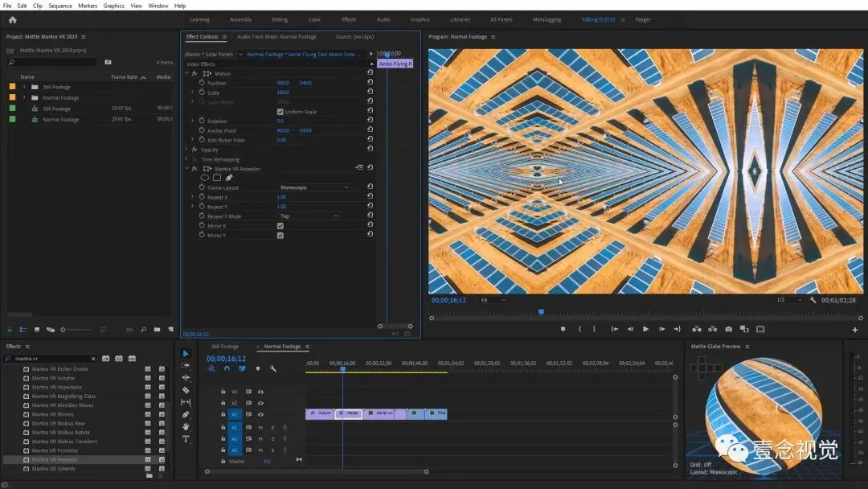Select the Pen tool in the timeline toolbar
Screen dimensions: 868x489
186,414
